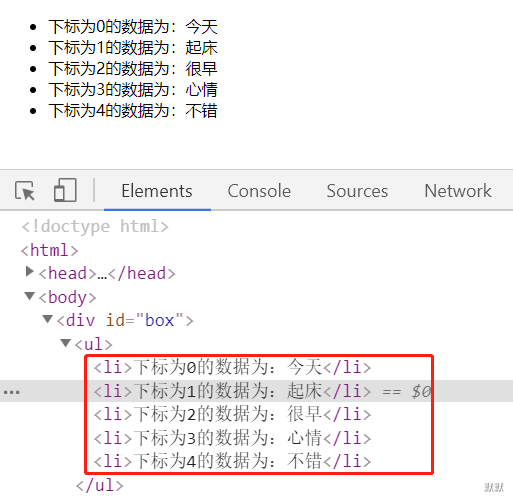This screenshot has width=513, height=501.
Task: Select the opening <ul> node
Action: pyautogui.click(x=93, y=344)
